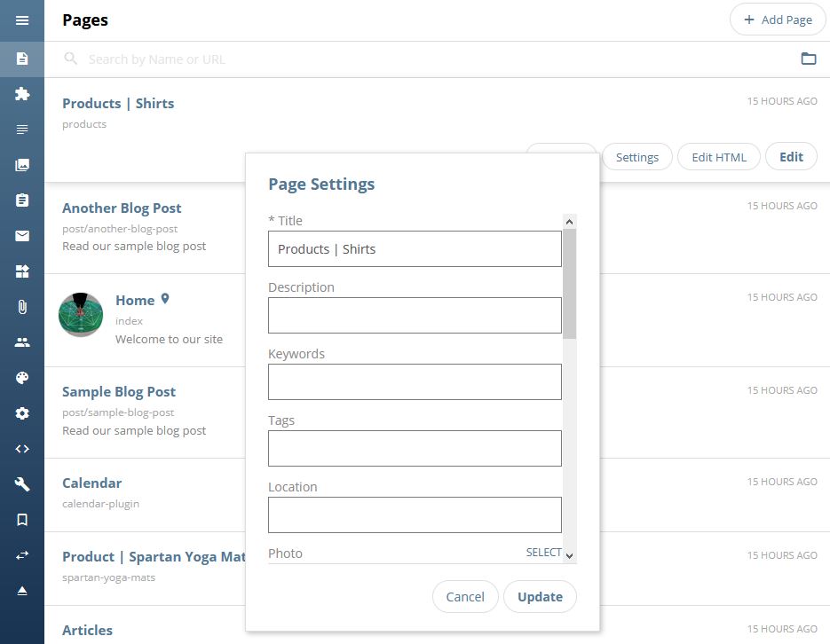The image size is (830, 644).
Task: Click Add Page button
Action: (x=778, y=20)
